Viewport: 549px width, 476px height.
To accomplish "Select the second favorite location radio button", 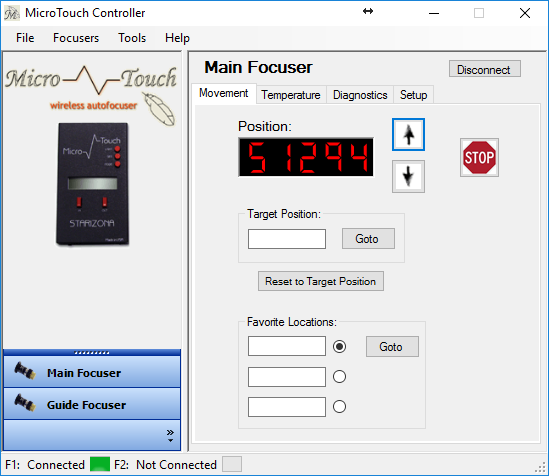I will point(339,377).
